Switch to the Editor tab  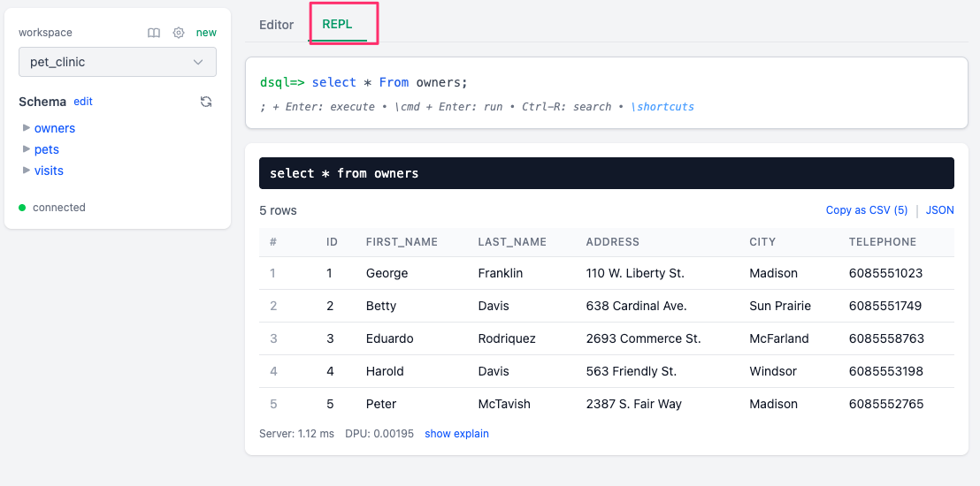(276, 25)
